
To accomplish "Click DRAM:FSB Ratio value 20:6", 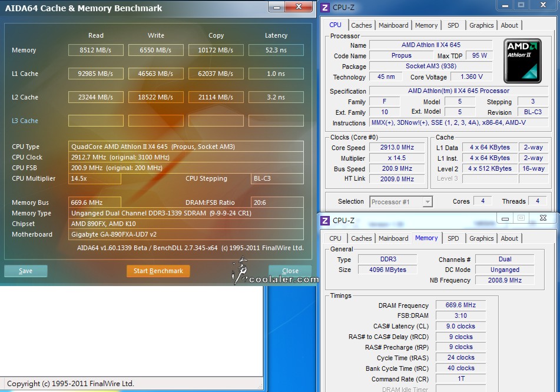I will tap(277, 202).
